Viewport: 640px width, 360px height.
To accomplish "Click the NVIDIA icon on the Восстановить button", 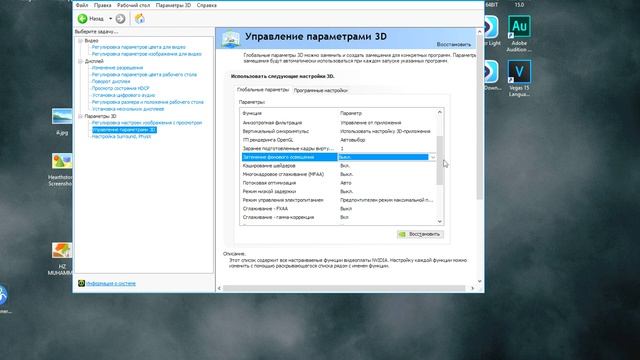I will pyautogui.click(x=402, y=234).
